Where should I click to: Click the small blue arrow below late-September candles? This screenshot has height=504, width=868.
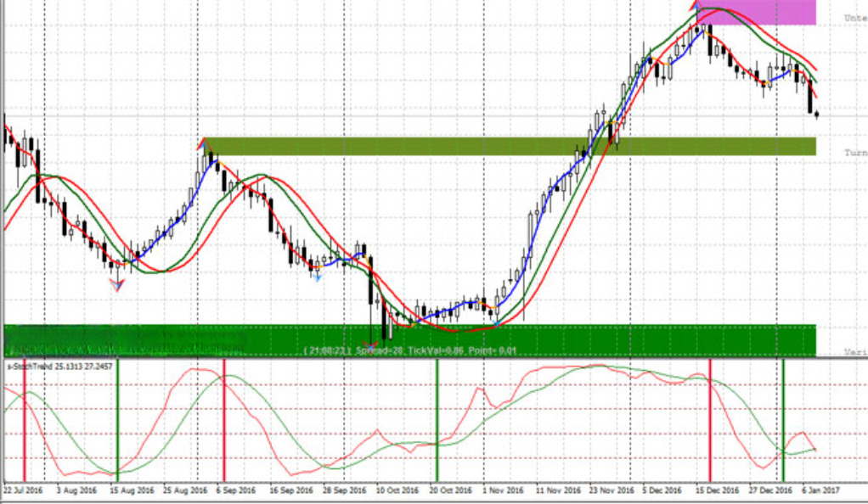tap(317, 276)
